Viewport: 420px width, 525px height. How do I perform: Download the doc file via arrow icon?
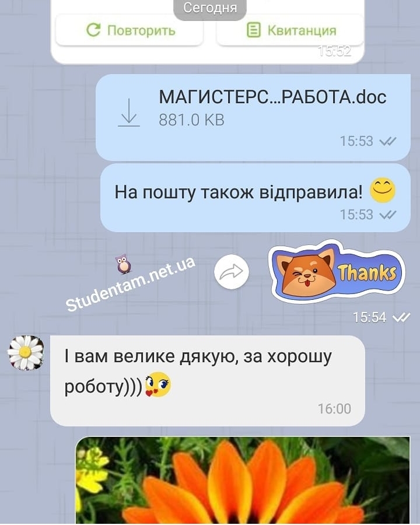point(129,113)
